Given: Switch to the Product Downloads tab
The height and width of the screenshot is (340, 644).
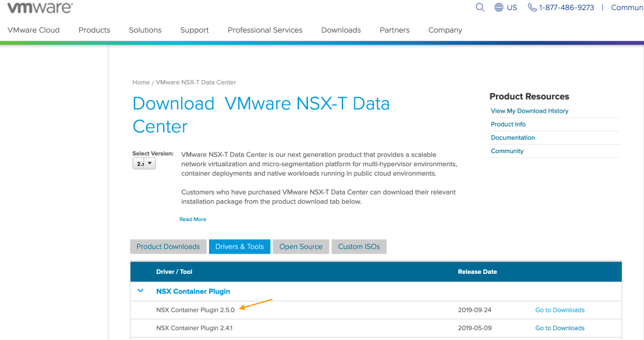Looking at the screenshot, I should point(168,247).
